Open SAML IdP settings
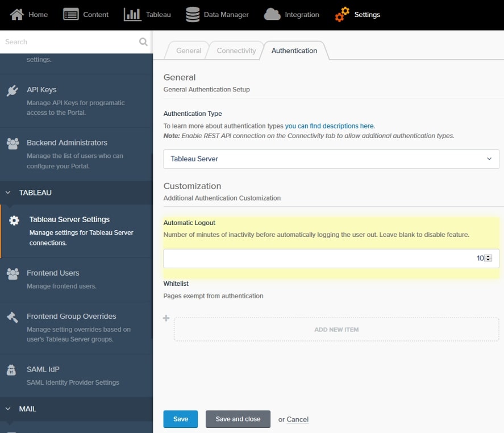Image resolution: width=504 pixels, height=433 pixels. coord(76,376)
